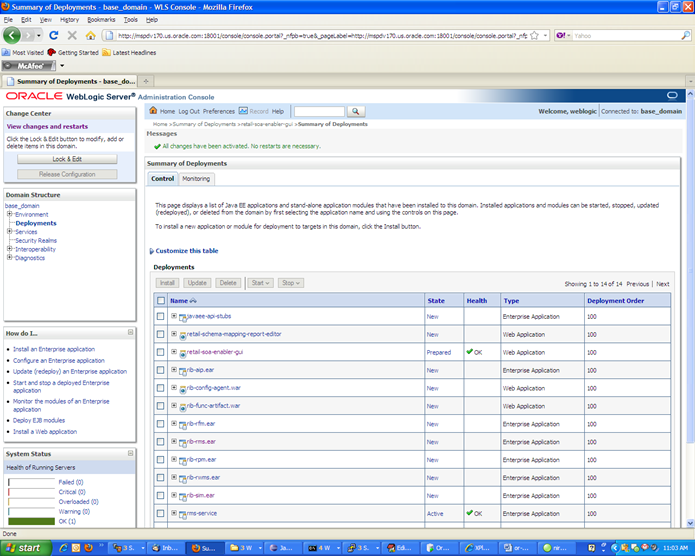The height and width of the screenshot is (557, 696).
Task: Check the rib-config-agent.war row checkbox
Action: (x=160, y=388)
